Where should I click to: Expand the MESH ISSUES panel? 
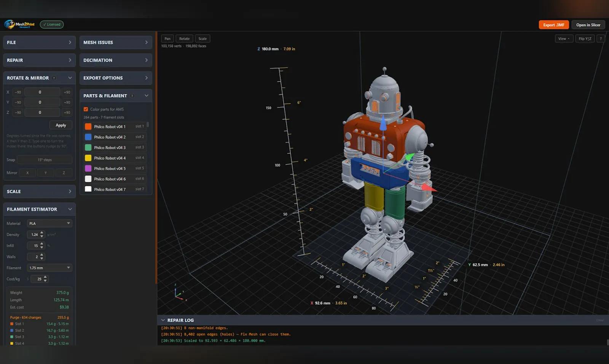(x=116, y=42)
